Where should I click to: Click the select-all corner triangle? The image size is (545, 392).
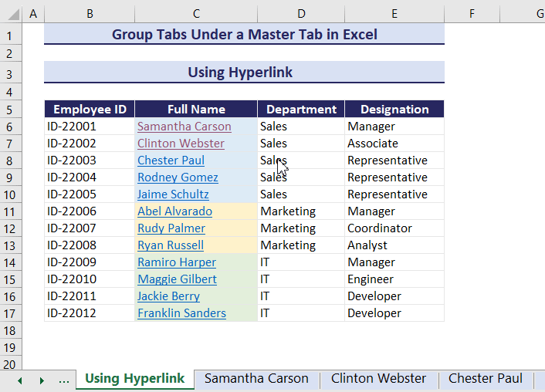point(11,14)
